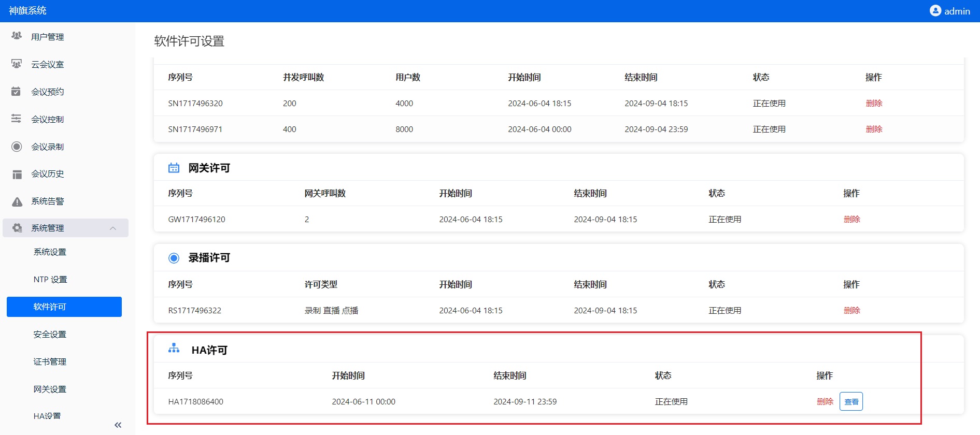980x435 pixels.
Task: Click the 4000 user count cell
Action: (x=404, y=103)
